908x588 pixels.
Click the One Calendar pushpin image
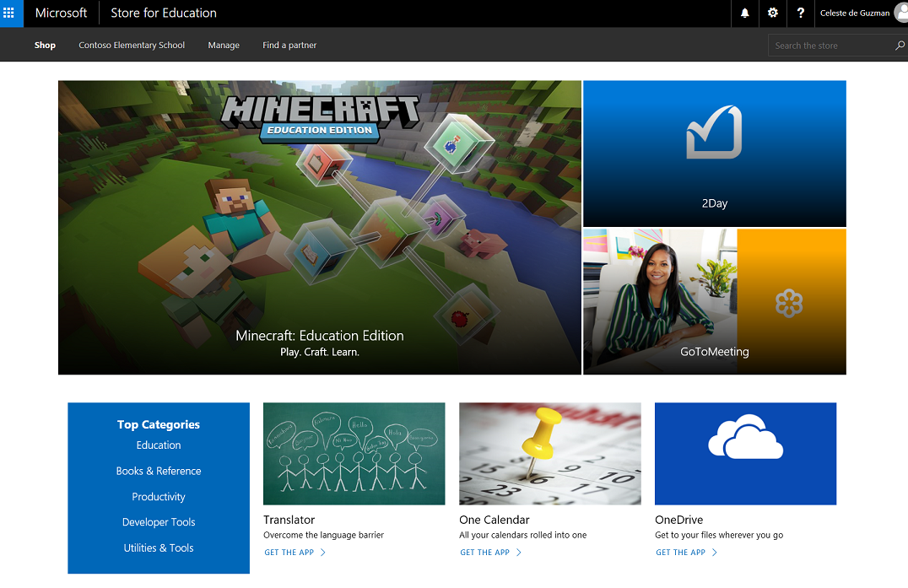(549, 454)
